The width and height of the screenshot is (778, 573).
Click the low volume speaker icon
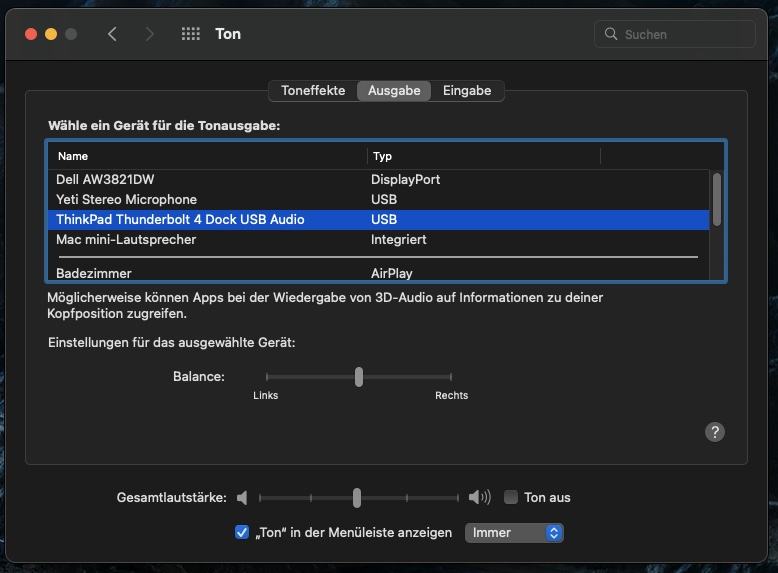pyautogui.click(x=242, y=498)
